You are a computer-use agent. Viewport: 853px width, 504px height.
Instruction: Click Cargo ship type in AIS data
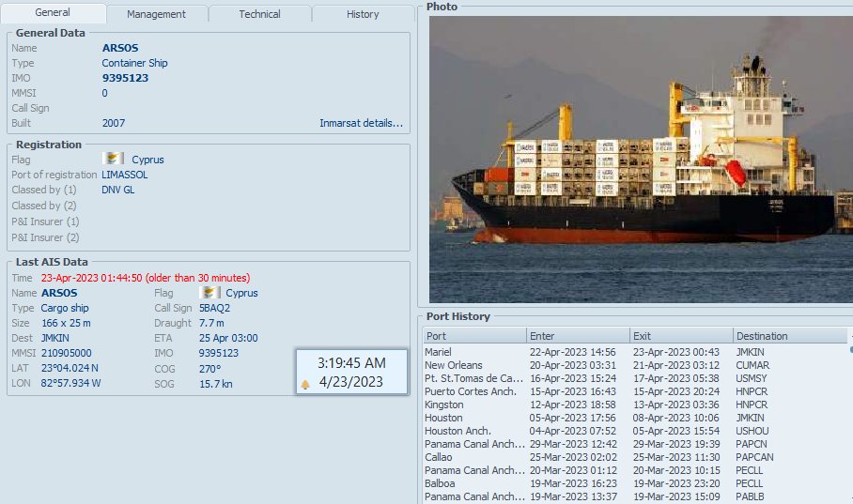point(65,308)
